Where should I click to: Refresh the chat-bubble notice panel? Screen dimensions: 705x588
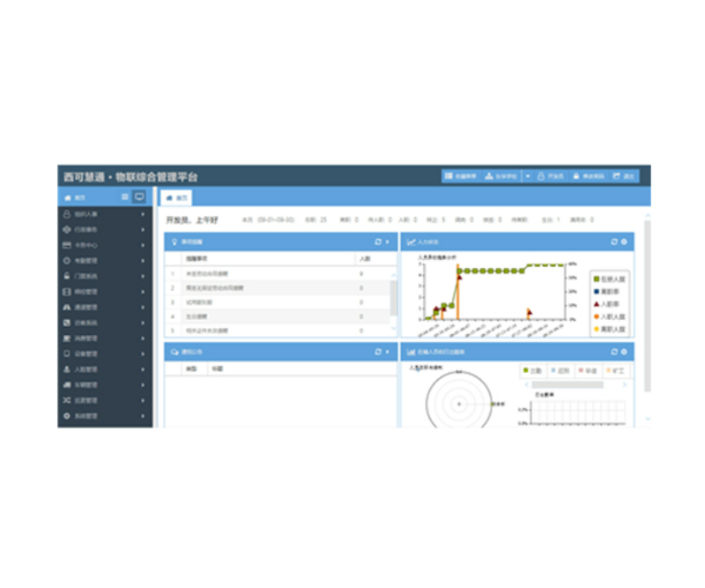point(378,352)
